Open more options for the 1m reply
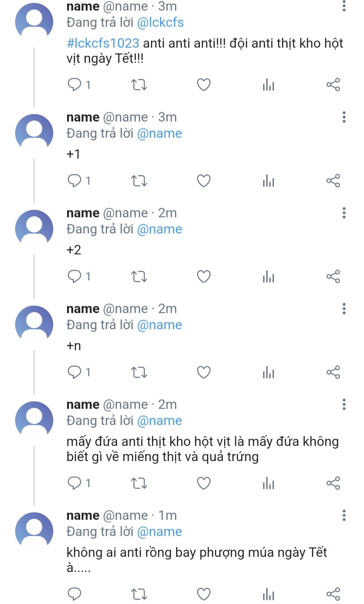The height and width of the screenshot is (604, 364). pyautogui.click(x=344, y=515)
